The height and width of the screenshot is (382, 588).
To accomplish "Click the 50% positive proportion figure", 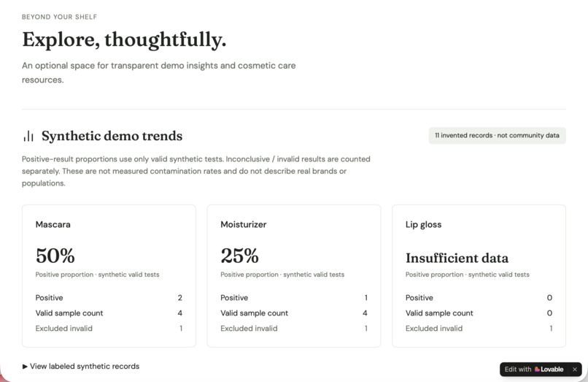I will [x=55, y=256].
